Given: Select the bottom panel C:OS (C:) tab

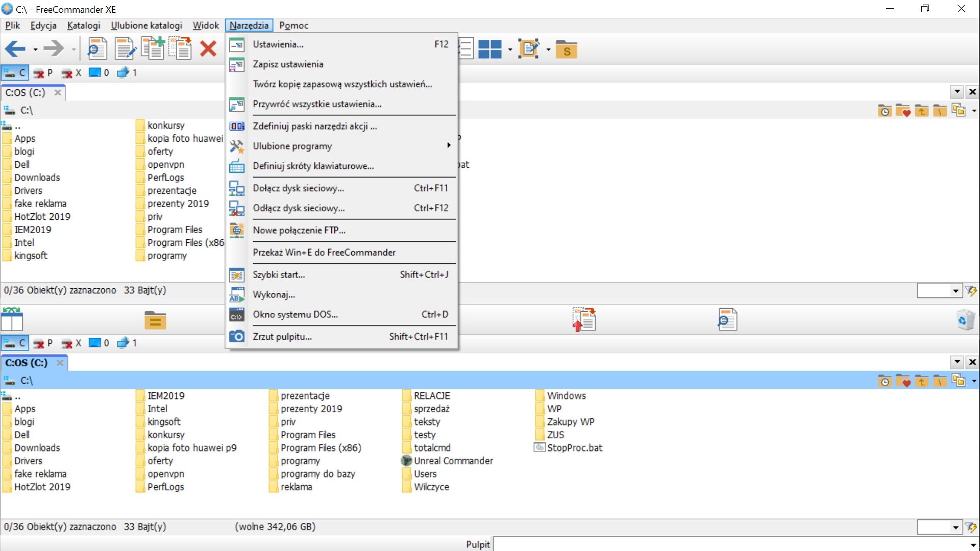Looking at the screenshot, I should pos(27,363).
